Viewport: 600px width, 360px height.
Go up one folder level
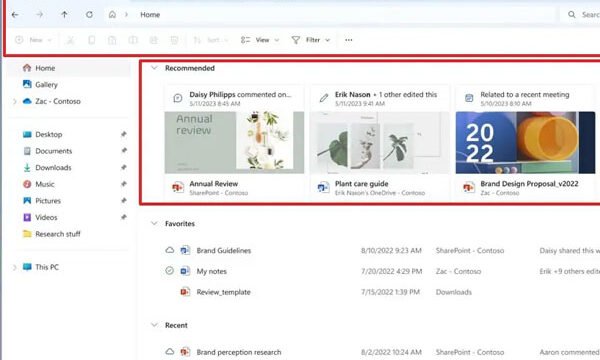pos(64,15)
